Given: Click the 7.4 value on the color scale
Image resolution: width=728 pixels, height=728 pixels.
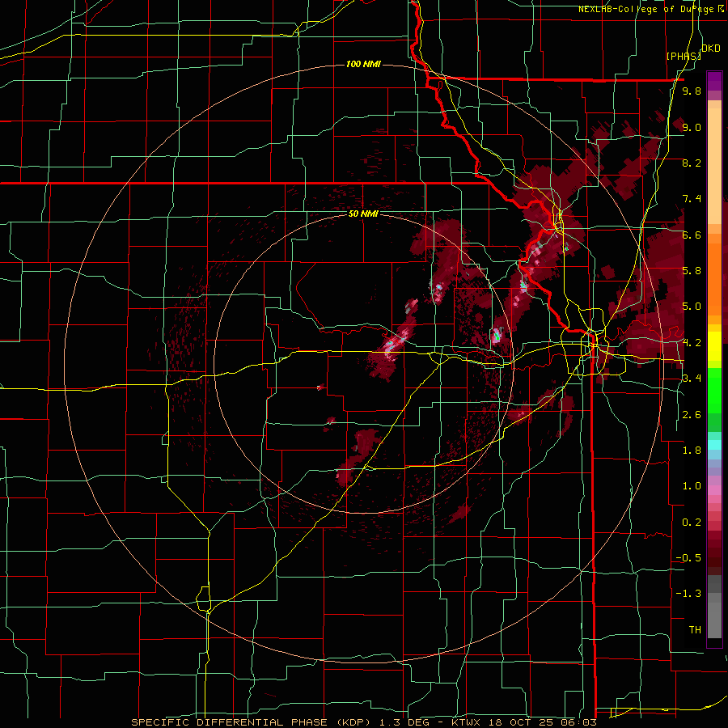Looking at the screenshot, I should click(692, 199).
